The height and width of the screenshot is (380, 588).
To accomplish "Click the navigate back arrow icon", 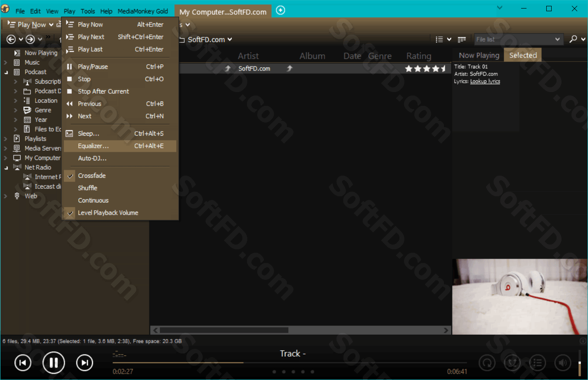I will 11,40.
